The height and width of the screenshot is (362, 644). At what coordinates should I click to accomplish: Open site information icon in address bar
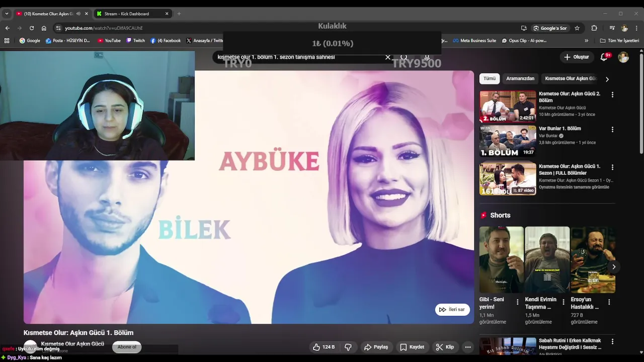point(58,28)
